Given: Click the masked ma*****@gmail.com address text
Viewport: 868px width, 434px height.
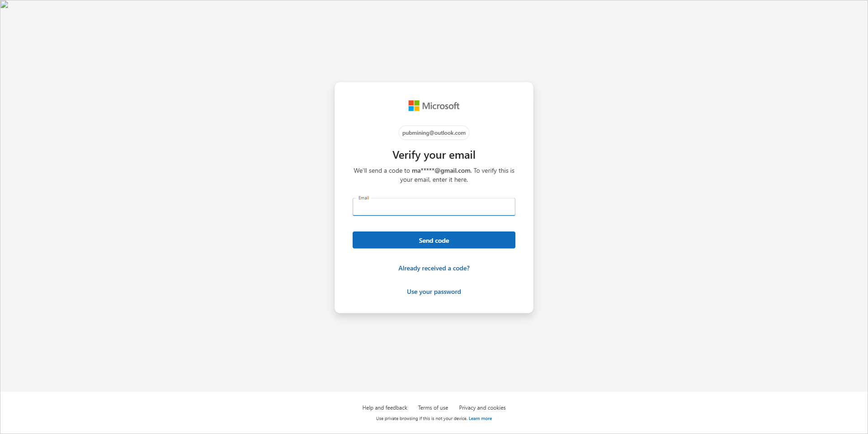Looking at the screenshot, I should click(441, 170).
